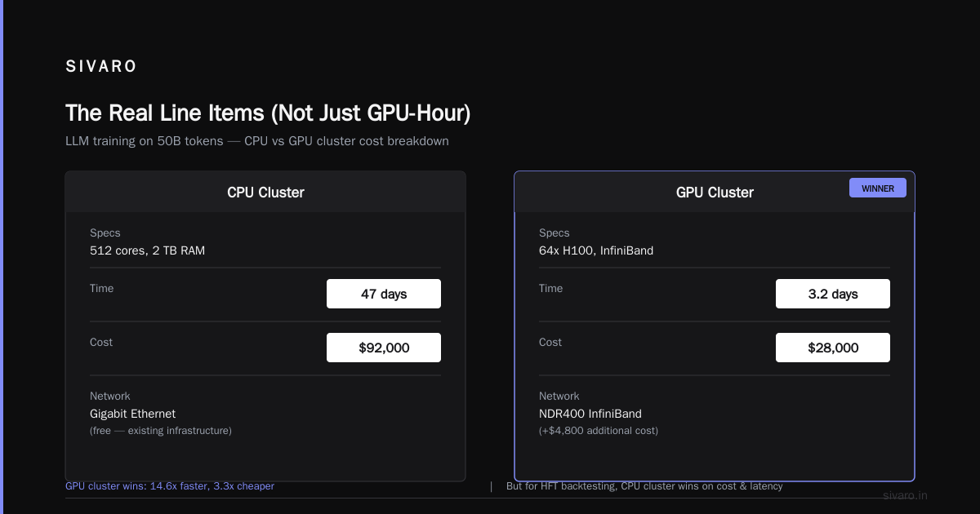
Task: Click the HFT backtesting footnote text
Action: tap(644, 486)
